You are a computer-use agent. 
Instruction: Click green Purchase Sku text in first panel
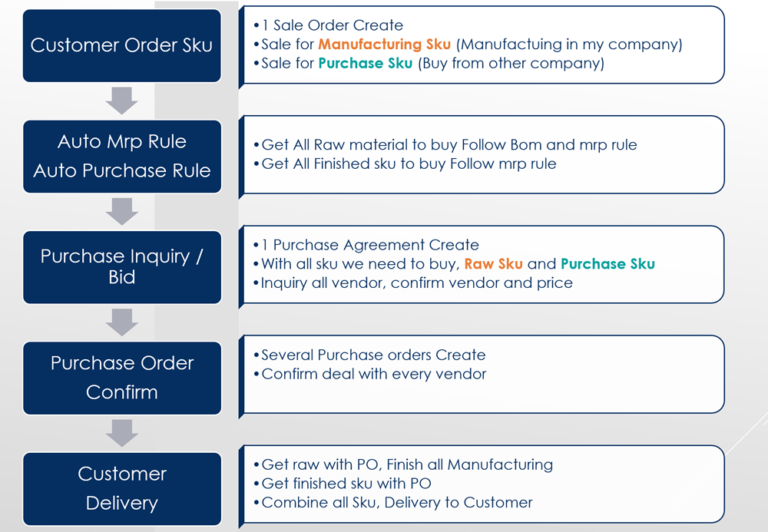point(366,64)
